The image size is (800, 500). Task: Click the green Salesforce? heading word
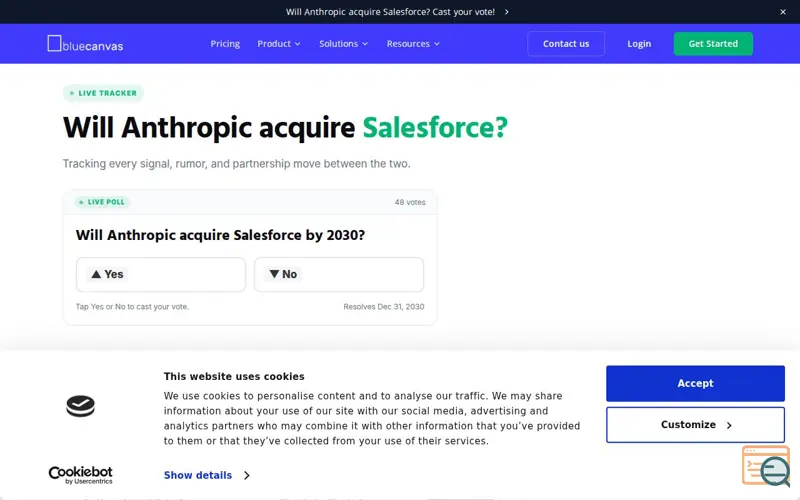(x=435, y=128)
